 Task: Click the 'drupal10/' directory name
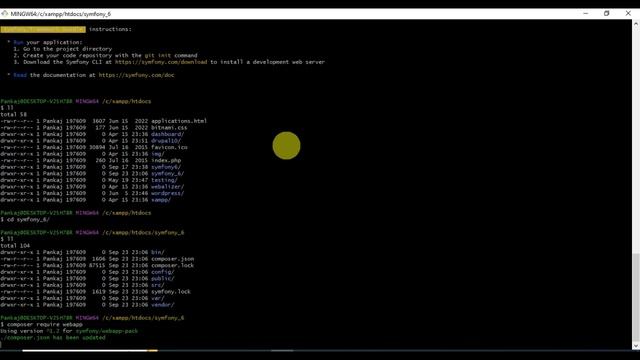coord(166,141)
